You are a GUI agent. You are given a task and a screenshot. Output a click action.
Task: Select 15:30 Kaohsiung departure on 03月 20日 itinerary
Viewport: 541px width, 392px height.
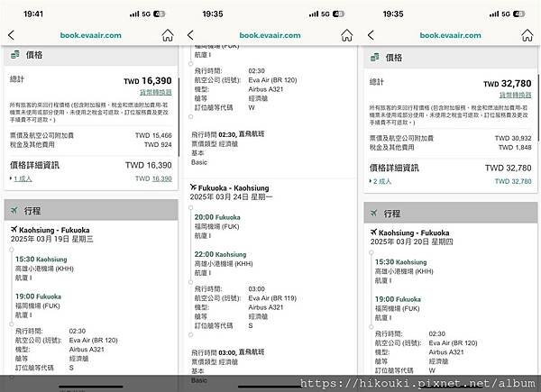coord(401,261)
